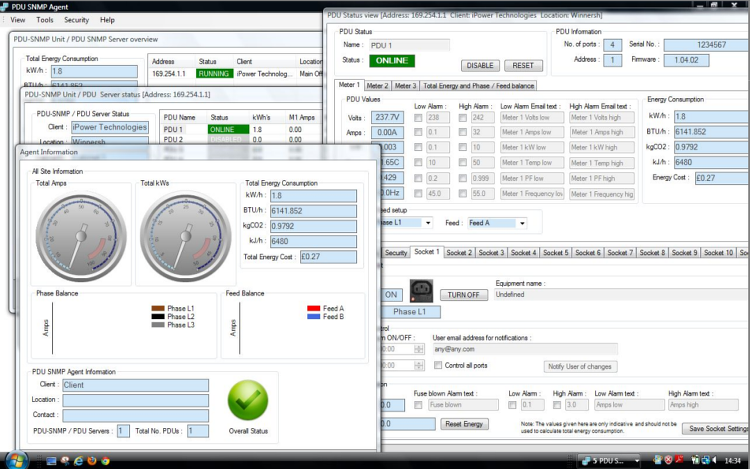The height and width of the screenshot is (469, 750).
Task: Click the 5 PDU S... taskbar group button
Action: 608,461
